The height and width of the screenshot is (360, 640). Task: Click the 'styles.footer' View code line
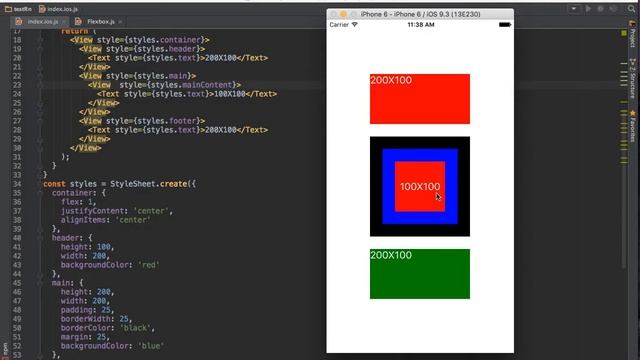[x=142, y=120]
